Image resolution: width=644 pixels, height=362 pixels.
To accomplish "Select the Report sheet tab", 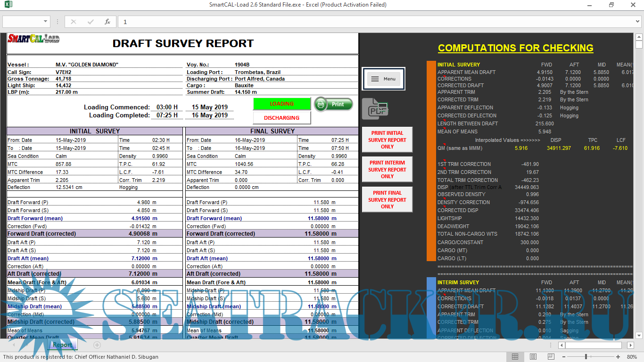I will 62,345.
